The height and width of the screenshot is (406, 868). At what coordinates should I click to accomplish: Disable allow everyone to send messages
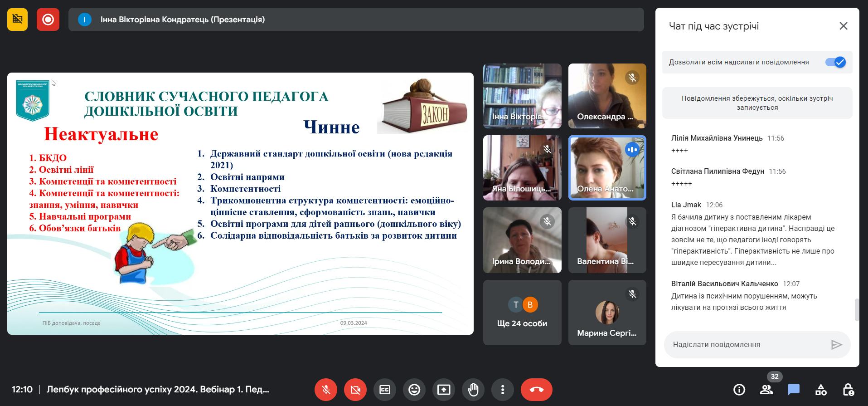click(x=835, y=62)
